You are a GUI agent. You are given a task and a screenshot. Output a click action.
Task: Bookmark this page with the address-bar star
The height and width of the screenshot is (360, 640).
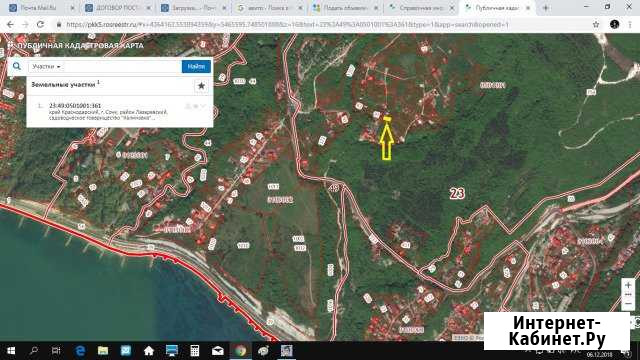(596, 24)
